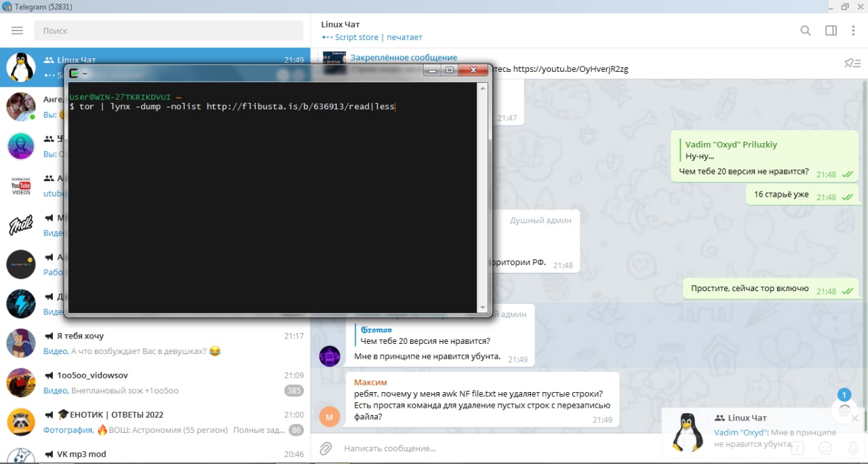Click terminal scrollbar up arrow
Viewport: 868px width, 464px height.
tap(484, 88)
